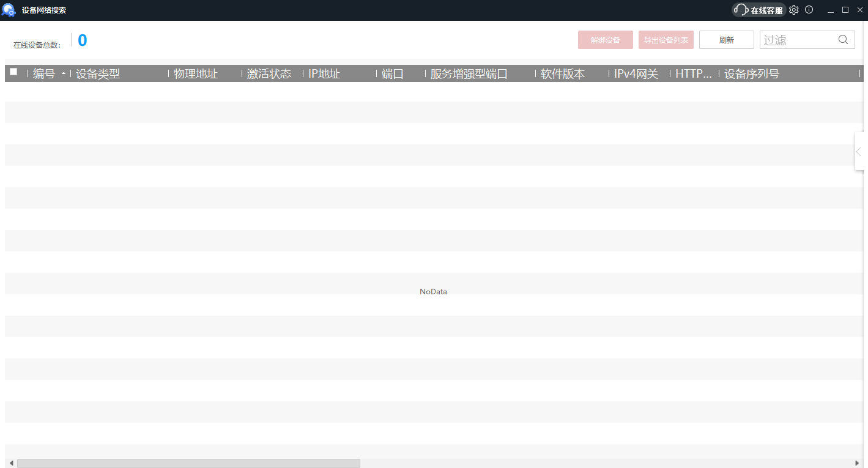Toggle the select-all checkbox in the table header

[x=13, y=72]
